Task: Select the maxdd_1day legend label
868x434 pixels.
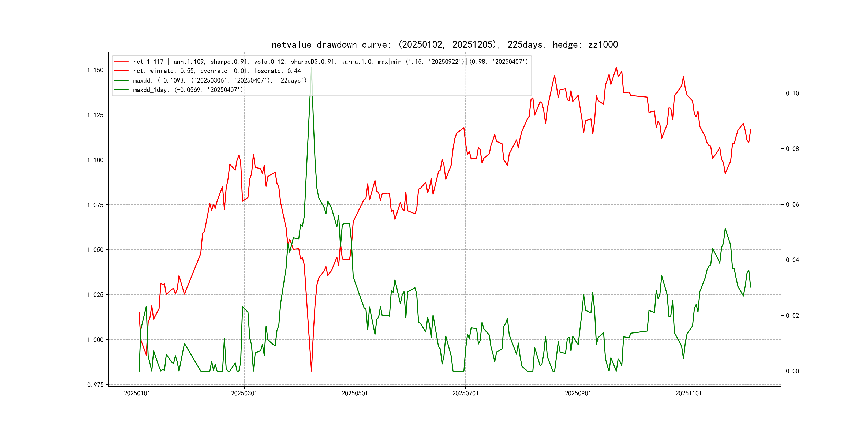Action: [188, 90]
